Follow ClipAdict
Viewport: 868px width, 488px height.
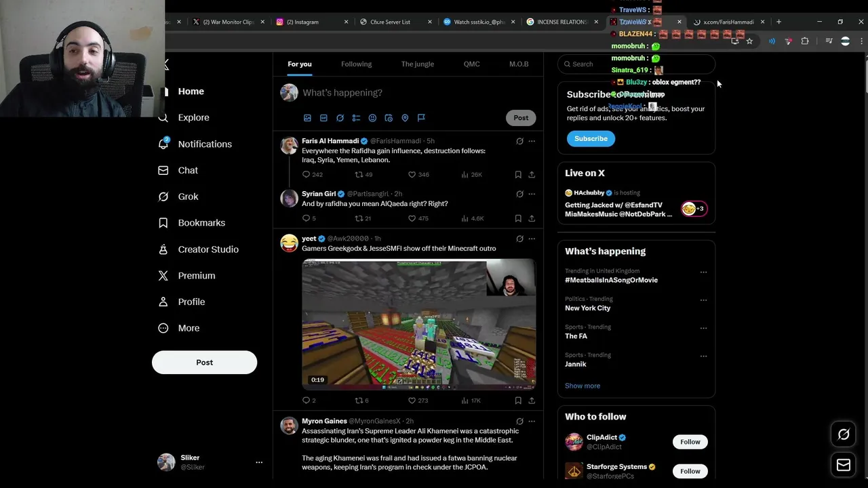tap(690, 442)
